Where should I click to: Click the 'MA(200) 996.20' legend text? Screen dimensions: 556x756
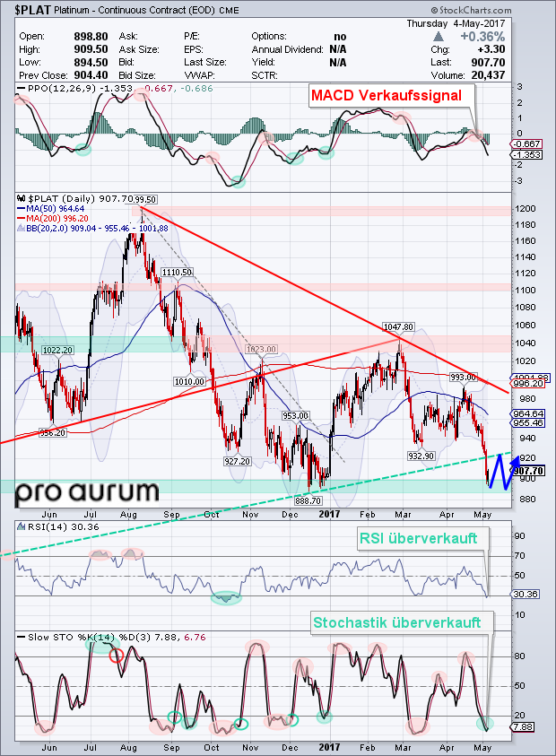[x=56, y=219]
